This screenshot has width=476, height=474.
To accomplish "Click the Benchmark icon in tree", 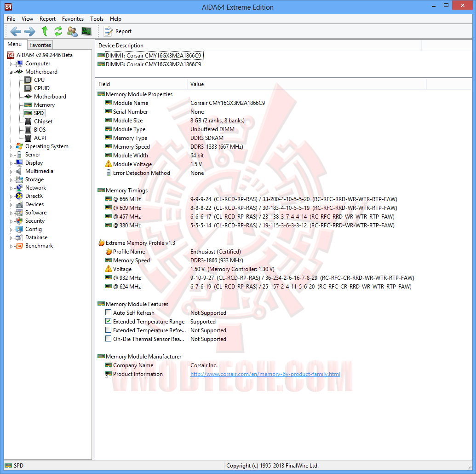I will point(19,246).
